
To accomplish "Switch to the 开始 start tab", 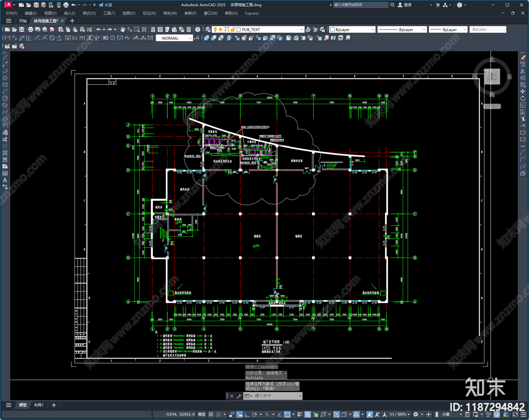I will pos(23,21).
